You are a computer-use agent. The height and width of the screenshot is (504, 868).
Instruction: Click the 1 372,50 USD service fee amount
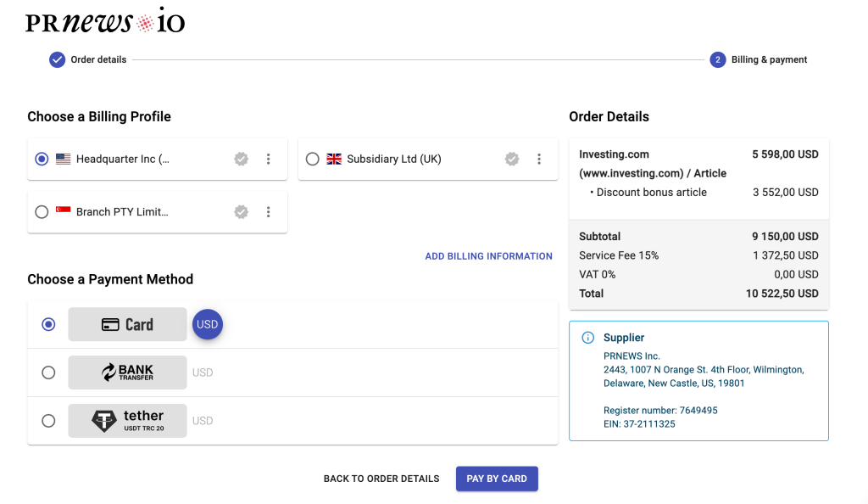(x=786, y=255)
